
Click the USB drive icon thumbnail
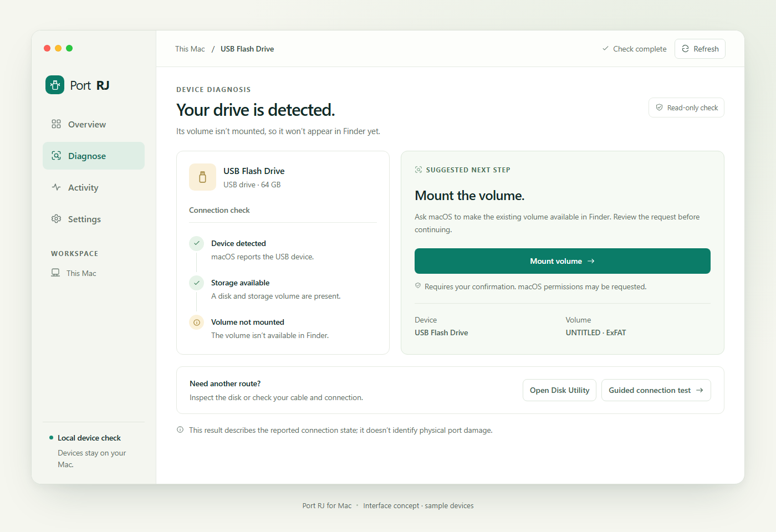pos(202,177)
